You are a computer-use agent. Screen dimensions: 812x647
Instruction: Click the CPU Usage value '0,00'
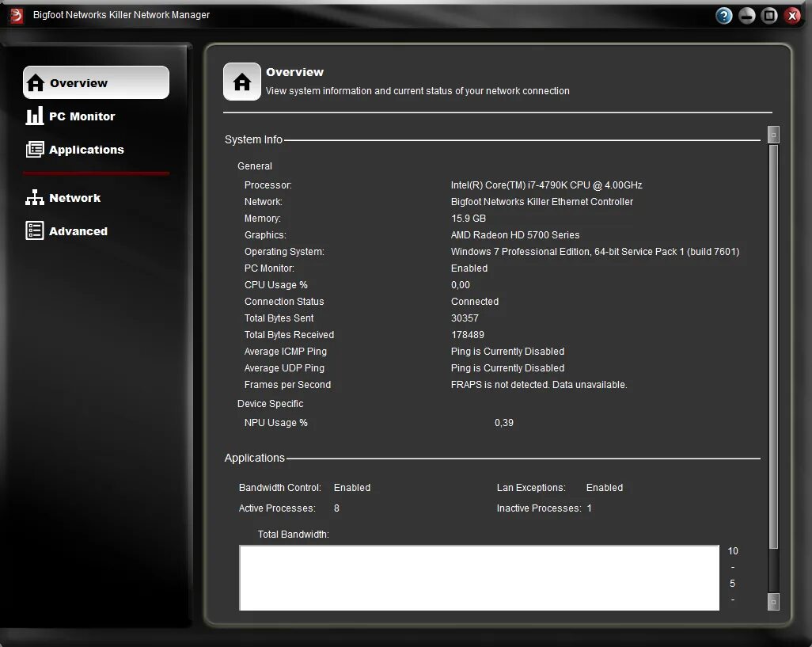click(x=461, y=285)
